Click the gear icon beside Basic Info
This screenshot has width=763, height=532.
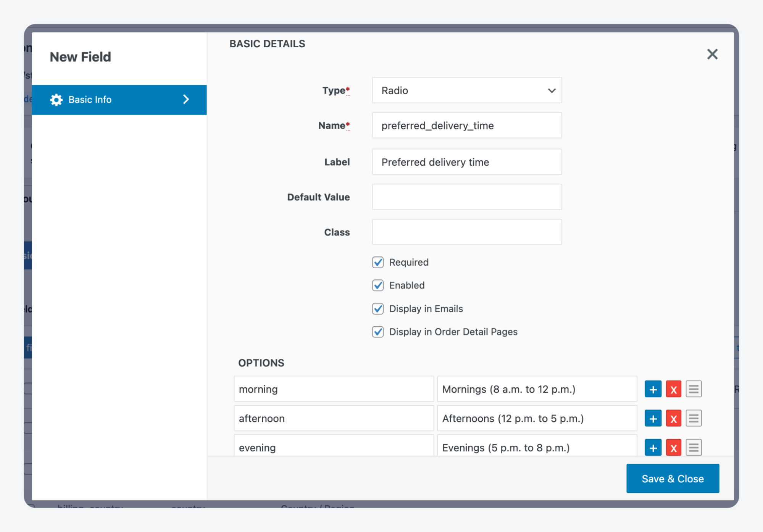[56, 100]
